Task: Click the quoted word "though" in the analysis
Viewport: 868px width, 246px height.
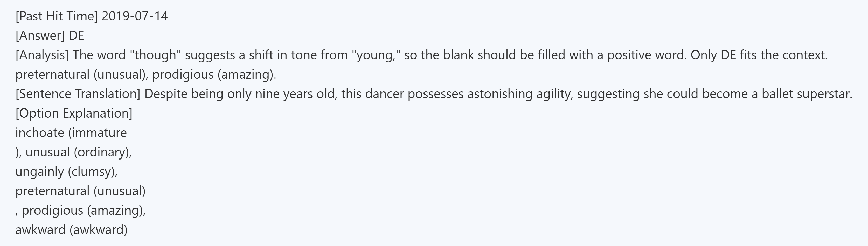Action: pyautogui.click(x=155, y=55)
